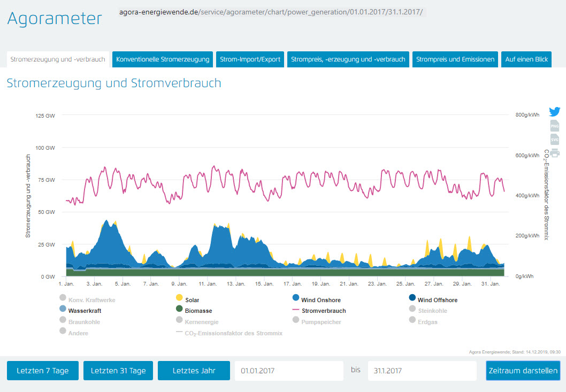
Task: Share the chart on Twitter
Action: [x=554, y=112]
